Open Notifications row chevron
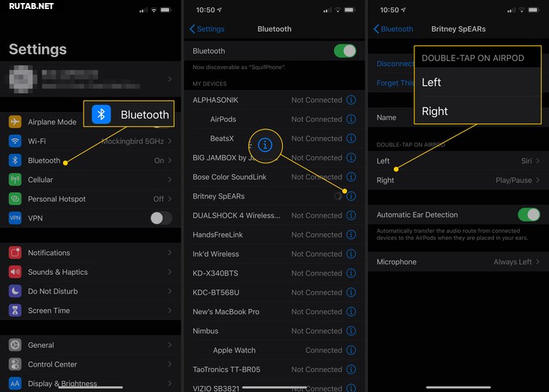549x392 pixels. (170, 253)
